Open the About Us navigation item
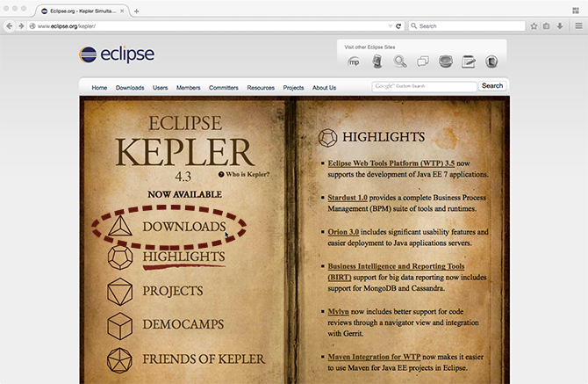Image resolution: width=588 pixels, height=384 pixels. (x=324, y=88)
